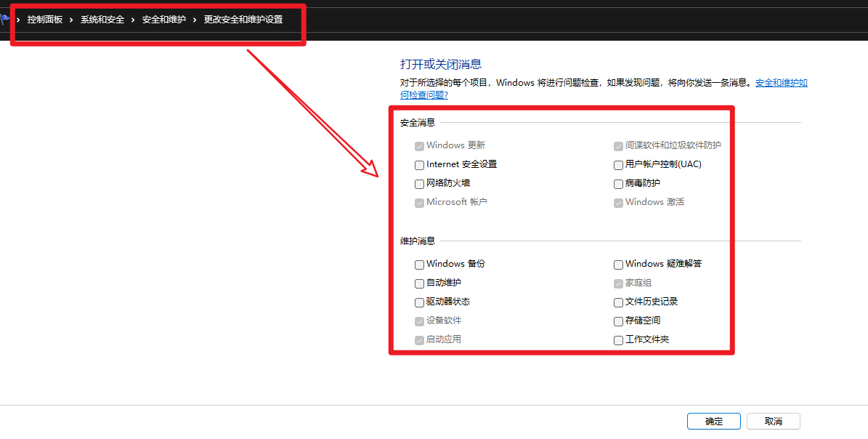
Task: Navigate to 系统和安全 breadcrumb item
Action: tap(102, 20)
